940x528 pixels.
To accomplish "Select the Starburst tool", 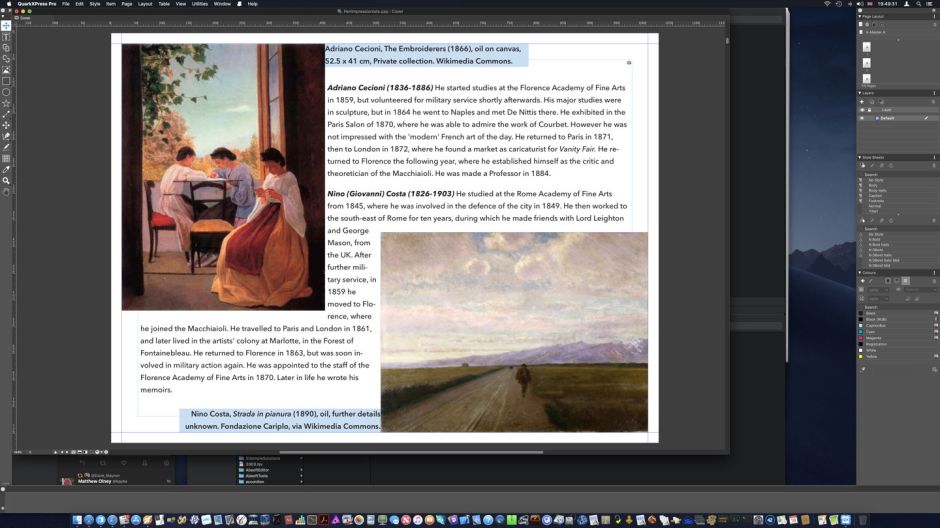I will tap(6, 103).
